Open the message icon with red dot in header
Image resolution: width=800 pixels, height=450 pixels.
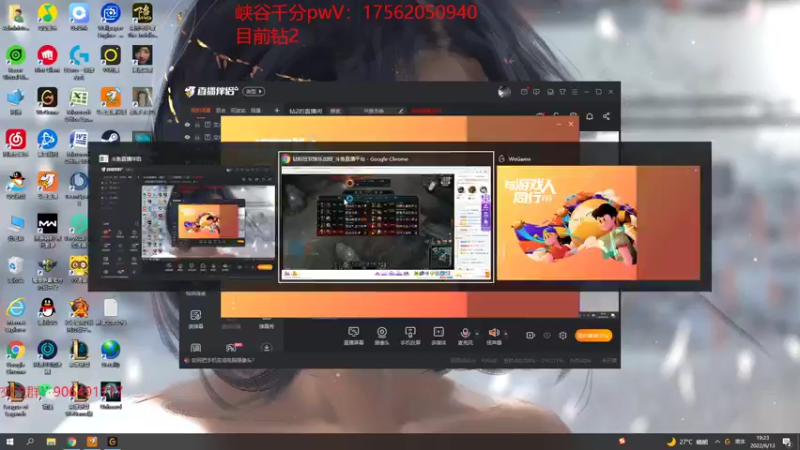click(524, 92)
